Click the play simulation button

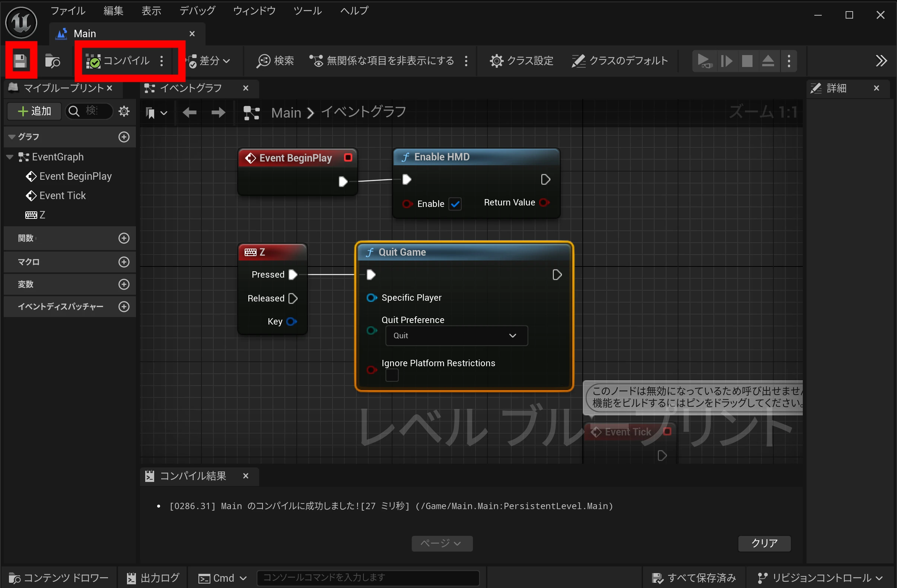[x=704, y=61]
